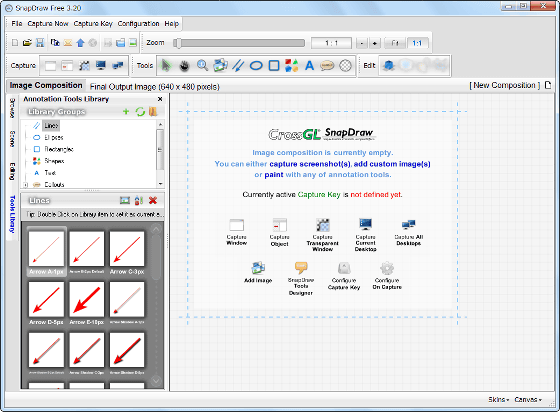Click new composition page icon at top right
This screenshot has width=560, height=412.
(x=548, y=85)
